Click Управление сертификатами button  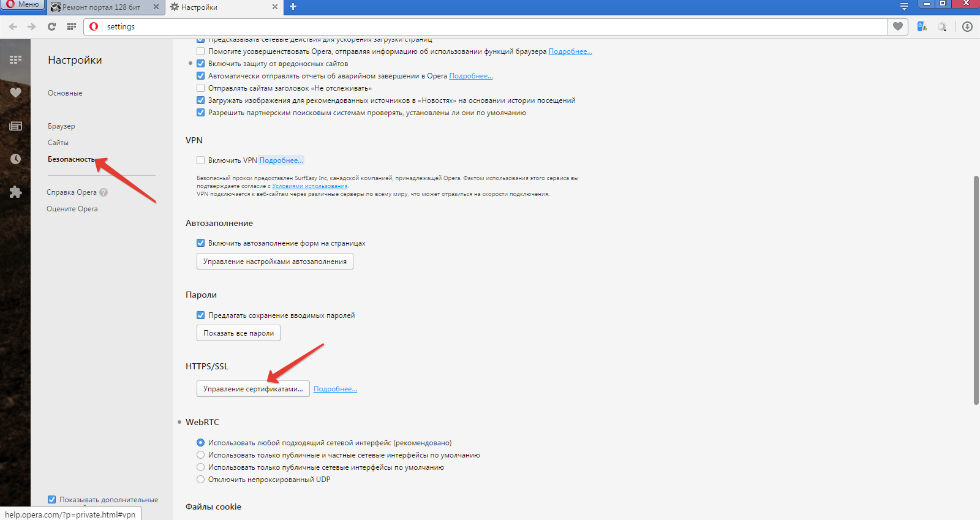(x=253, y=389)
